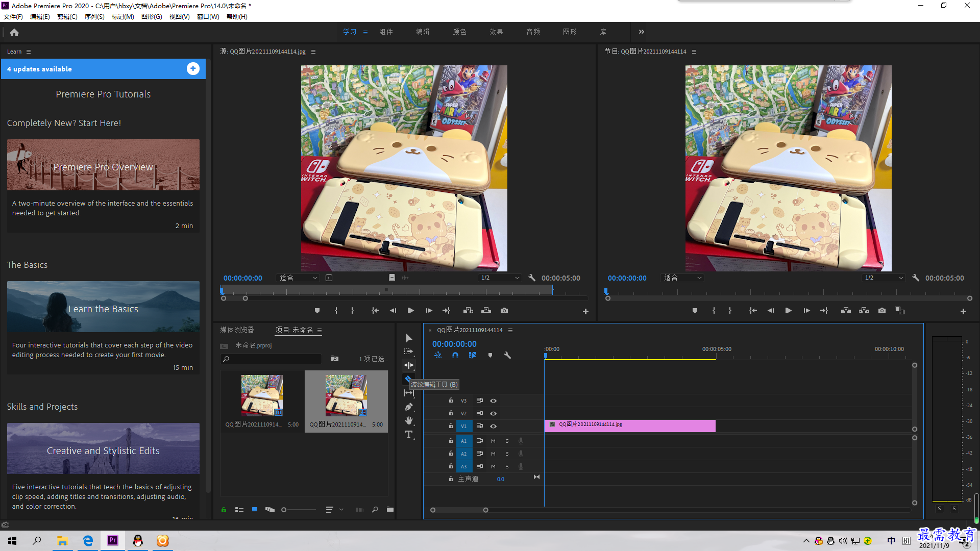Open Source panel menu

coord(313,52)
